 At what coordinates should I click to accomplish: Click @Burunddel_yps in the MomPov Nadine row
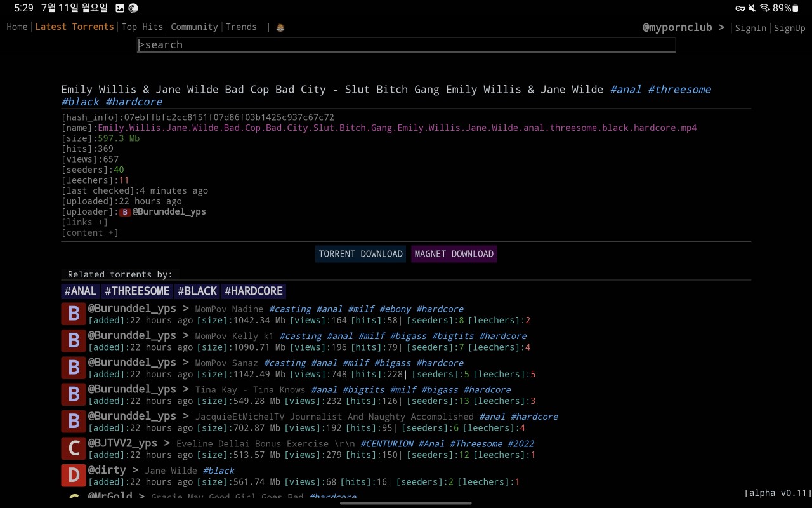tap(132, 309)
